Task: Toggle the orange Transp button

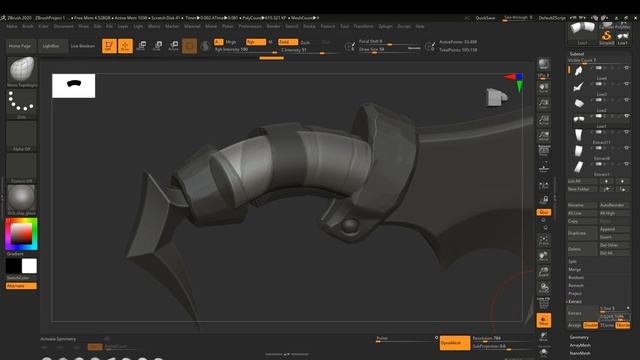Action: (544, 320)
